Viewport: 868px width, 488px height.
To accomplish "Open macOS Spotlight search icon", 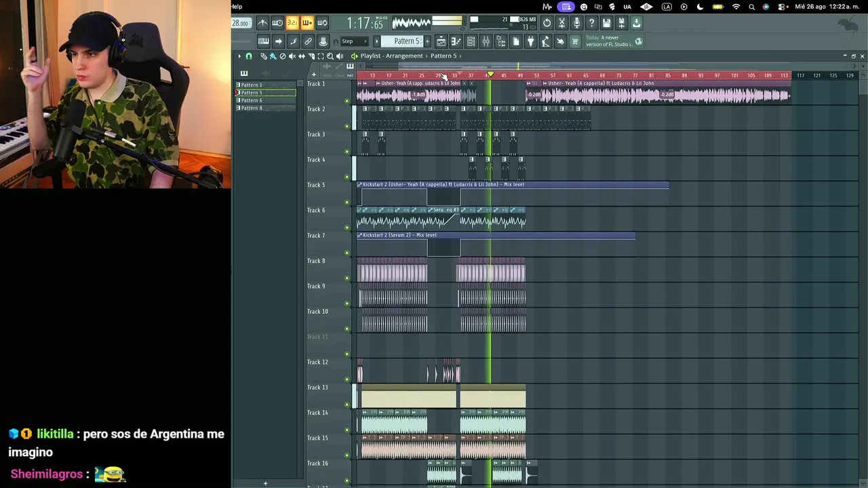I will point(751,7).
